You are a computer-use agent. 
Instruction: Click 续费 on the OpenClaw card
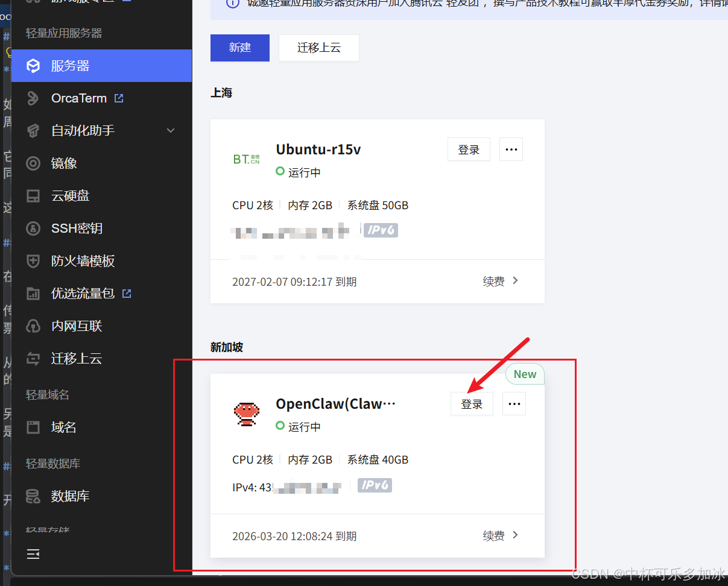click(493, 536)
